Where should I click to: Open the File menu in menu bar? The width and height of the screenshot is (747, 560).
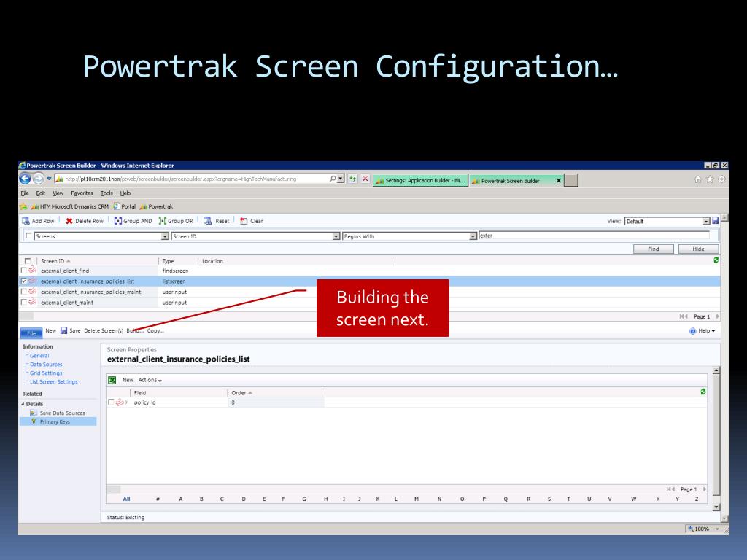[25, 193]
